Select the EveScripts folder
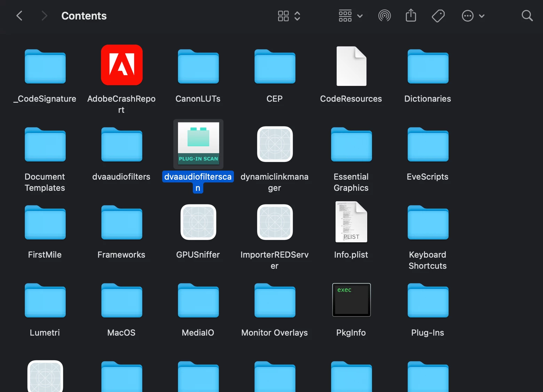 428,144
